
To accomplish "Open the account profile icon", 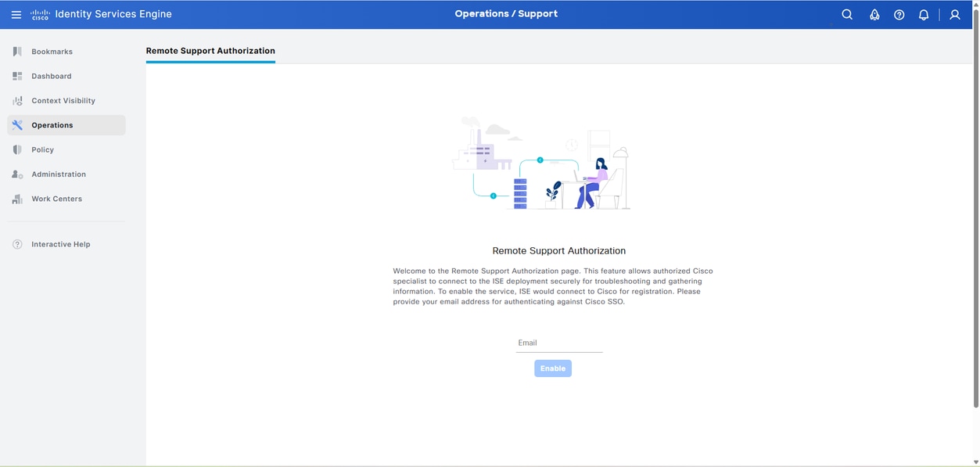I will [x=954, y=13].
